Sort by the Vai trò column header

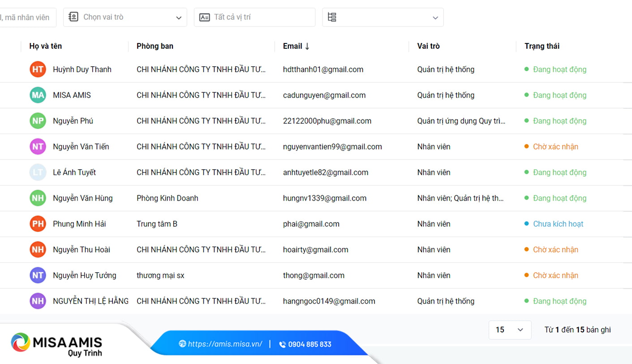click(429, 46)
